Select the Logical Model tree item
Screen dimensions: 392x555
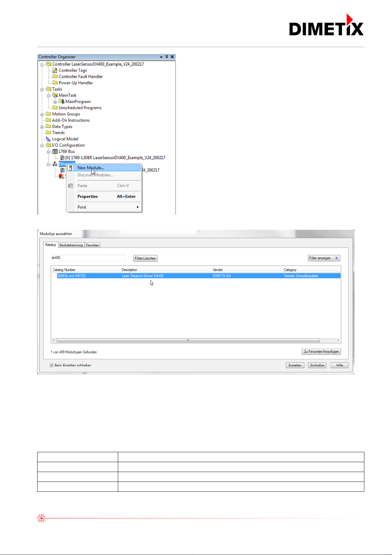(65, 139)
